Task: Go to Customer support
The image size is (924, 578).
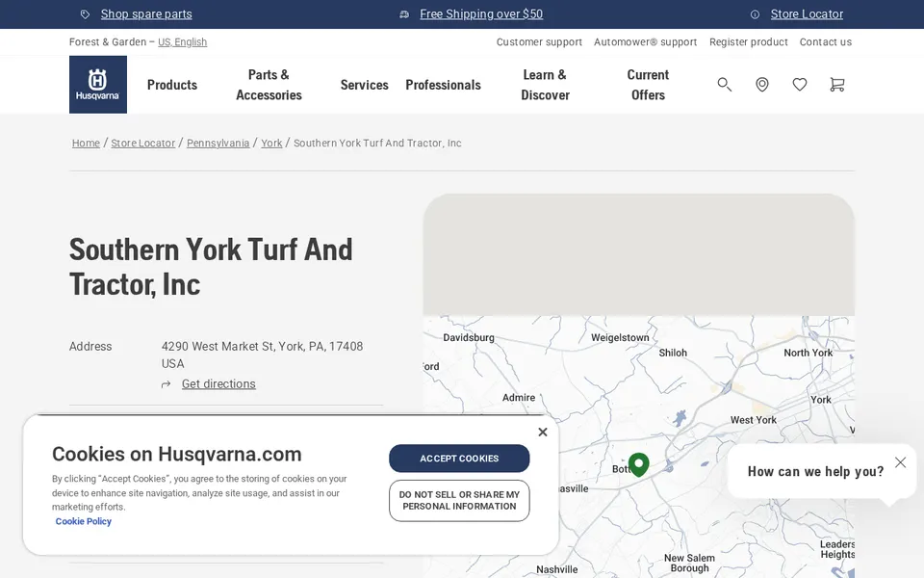Action: click(539, 41)
